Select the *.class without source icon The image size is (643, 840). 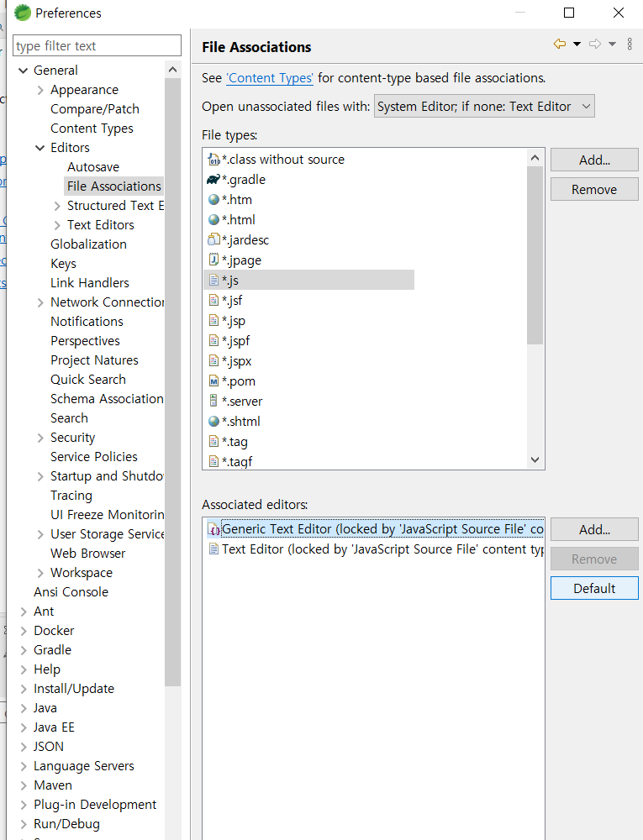213,160
